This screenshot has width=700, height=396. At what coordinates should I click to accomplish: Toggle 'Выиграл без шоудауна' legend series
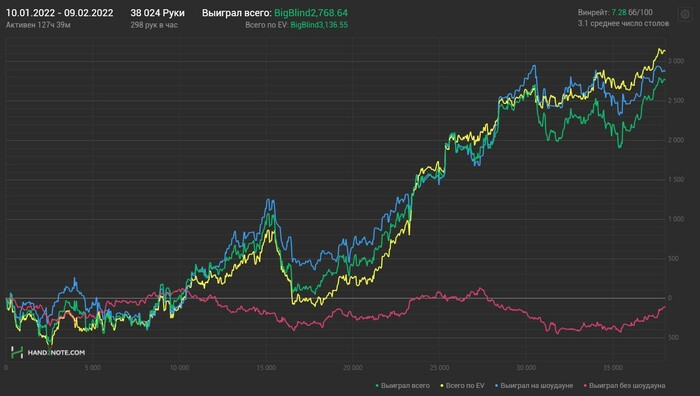pyautogui.click(x=625, y=385)
